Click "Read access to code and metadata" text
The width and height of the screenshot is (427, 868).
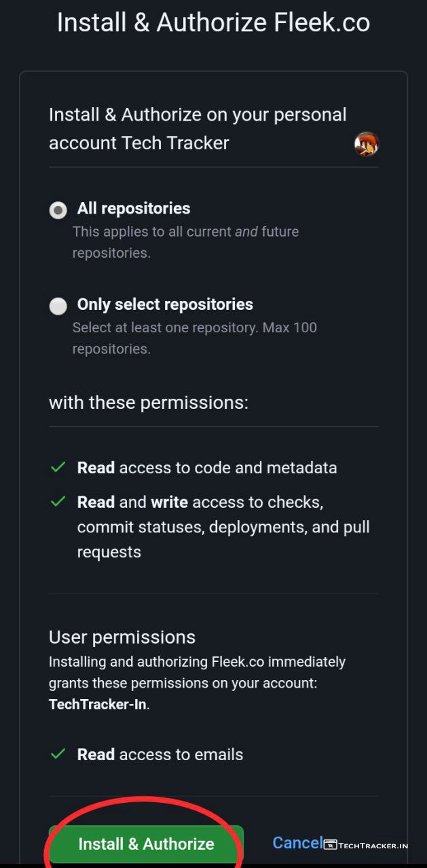point(207,468)
